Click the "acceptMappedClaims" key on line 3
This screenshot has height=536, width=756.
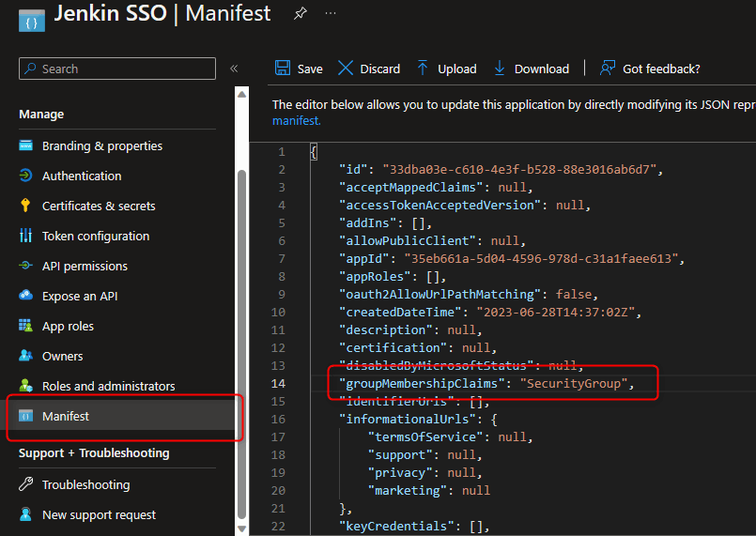pyautogui.click(x=410, y=188)
